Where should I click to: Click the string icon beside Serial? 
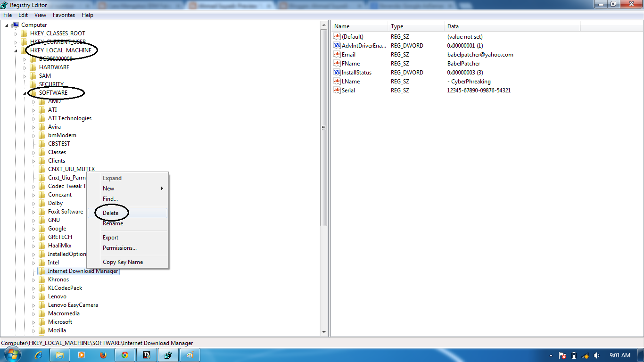(x=337, y=90)
